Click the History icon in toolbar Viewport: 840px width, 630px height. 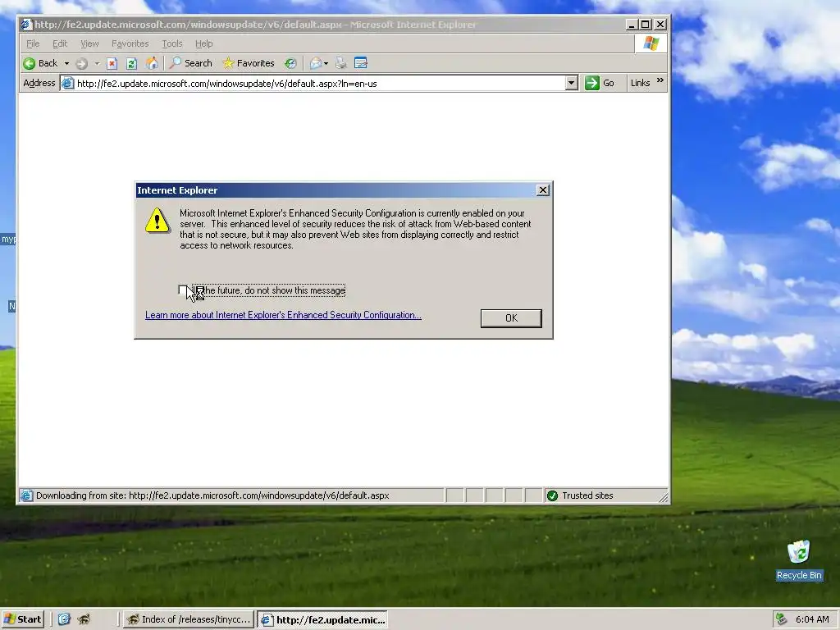290,64
